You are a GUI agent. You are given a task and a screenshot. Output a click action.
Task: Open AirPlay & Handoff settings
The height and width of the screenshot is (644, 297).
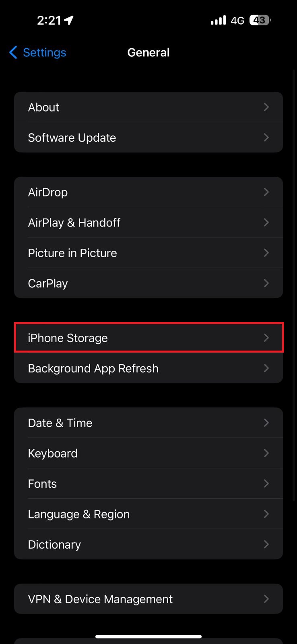point(148,223)
